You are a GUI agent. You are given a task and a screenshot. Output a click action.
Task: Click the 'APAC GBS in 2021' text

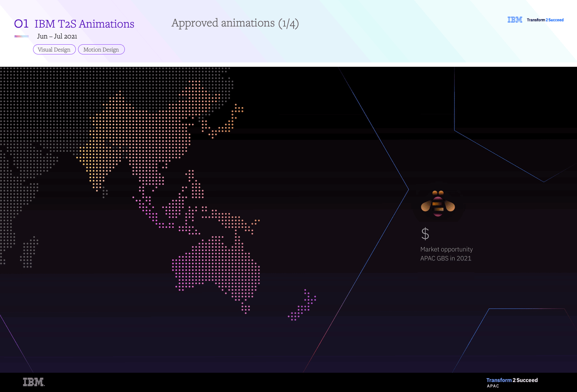446,258
